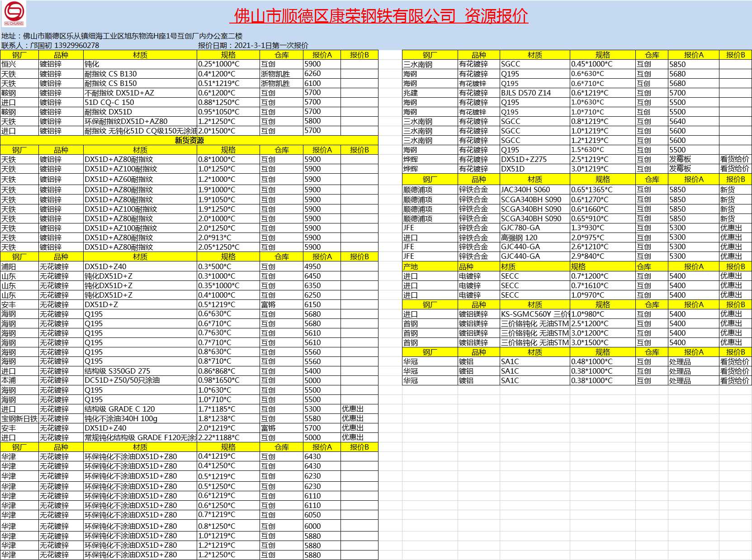The height and width of the screenshot is (560, 752).
Task: Select the 结构级 S350GD 275 cell
Action: point(140,371)
